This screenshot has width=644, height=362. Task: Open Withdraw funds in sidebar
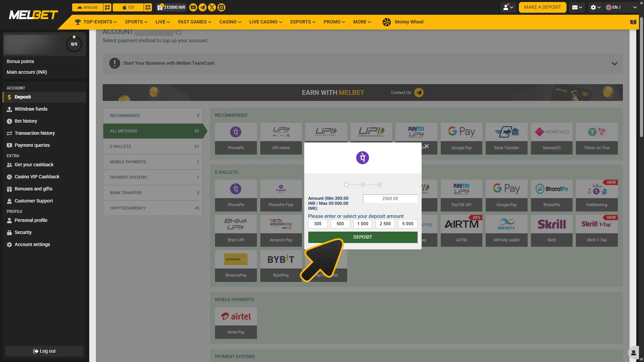tap(44, 109)
